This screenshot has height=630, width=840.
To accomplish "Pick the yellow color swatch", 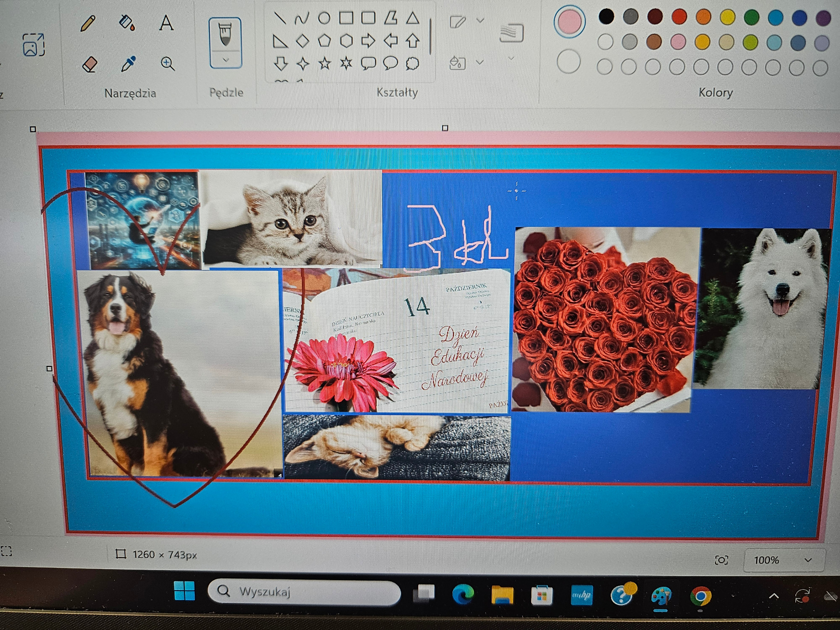I will (728, 17).
